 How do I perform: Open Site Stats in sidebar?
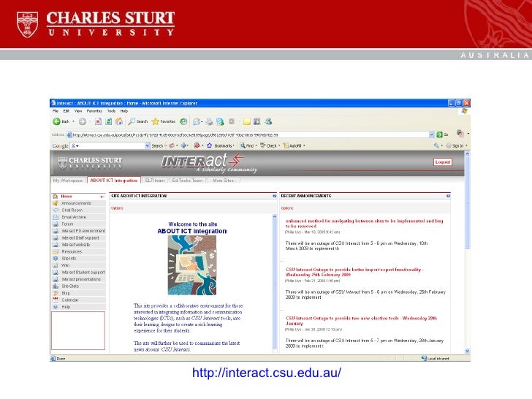78,286
